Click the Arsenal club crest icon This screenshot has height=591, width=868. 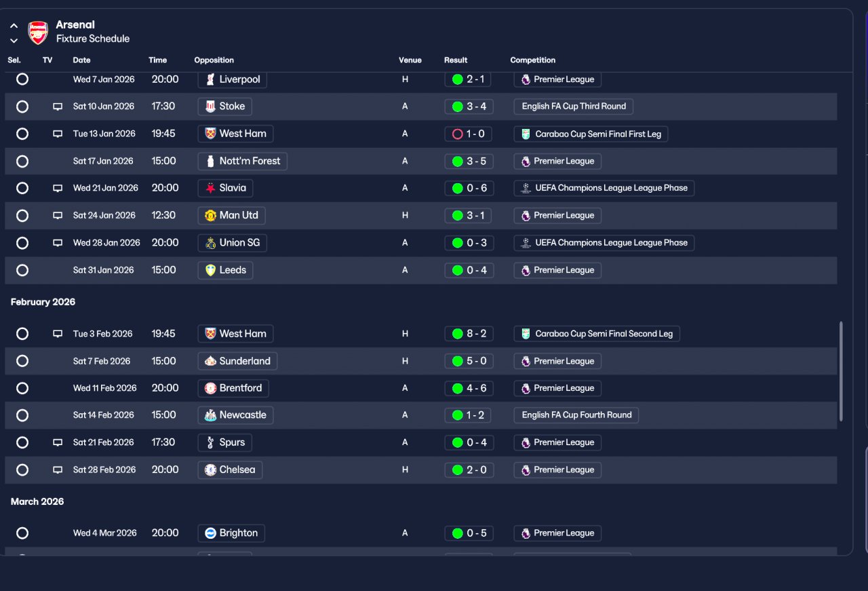click(x=38, y=32)
